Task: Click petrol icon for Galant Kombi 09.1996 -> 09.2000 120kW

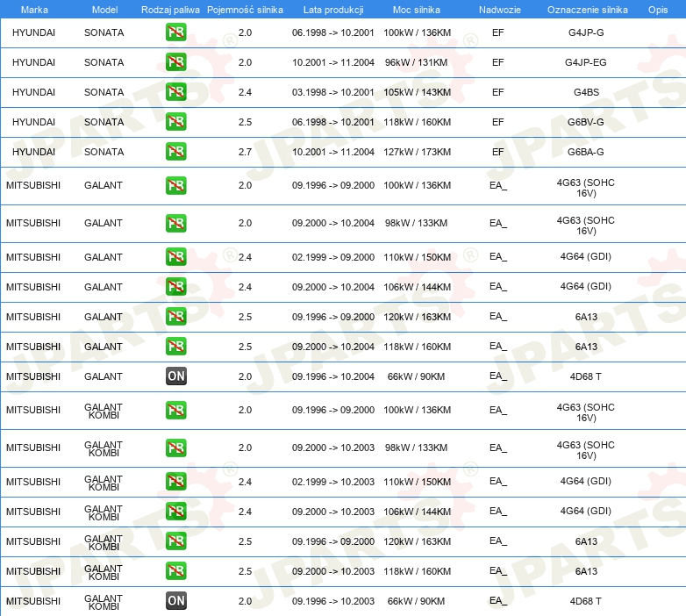Action: coord(175,541)
